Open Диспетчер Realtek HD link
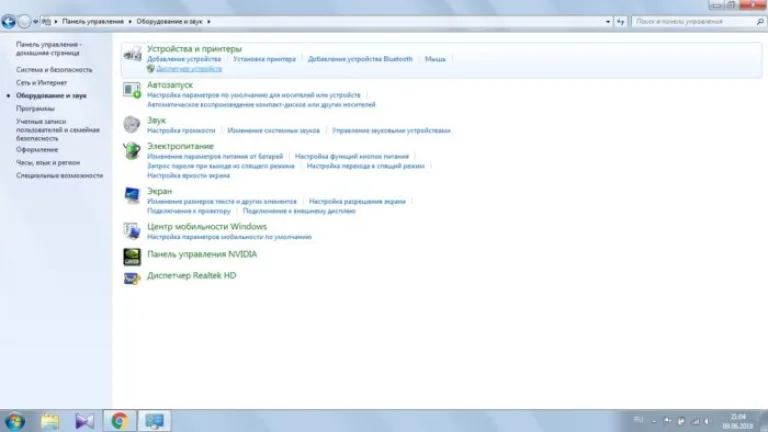This screenshot has height=432, width=768. click(192, 276)
